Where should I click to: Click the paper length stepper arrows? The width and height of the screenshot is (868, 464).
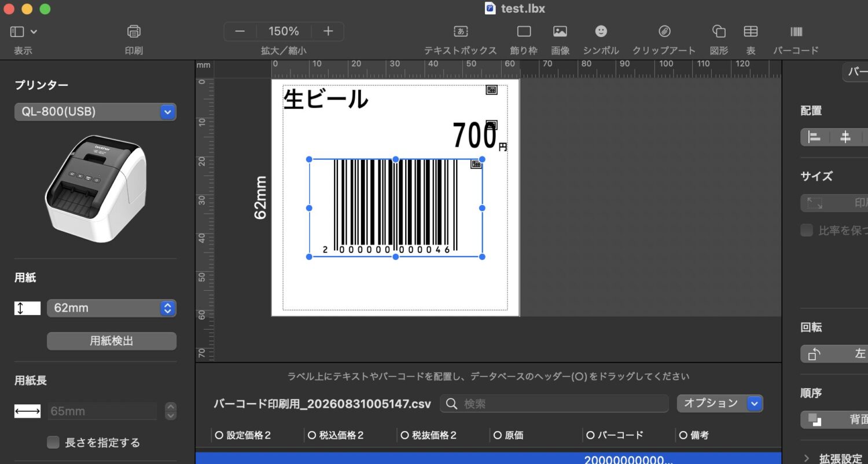170,411
